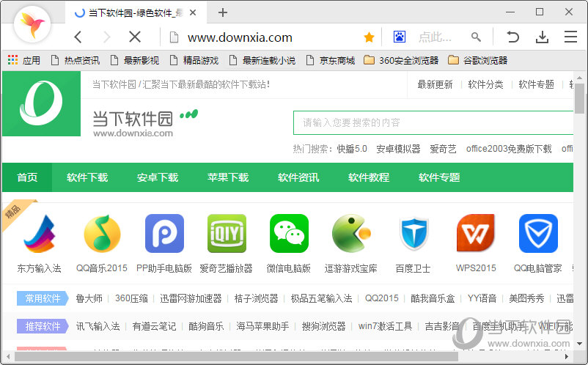Click the 安卓模拟器 hot search link
This screenshot has height=365, width=588.
click(x=398, y=149)
